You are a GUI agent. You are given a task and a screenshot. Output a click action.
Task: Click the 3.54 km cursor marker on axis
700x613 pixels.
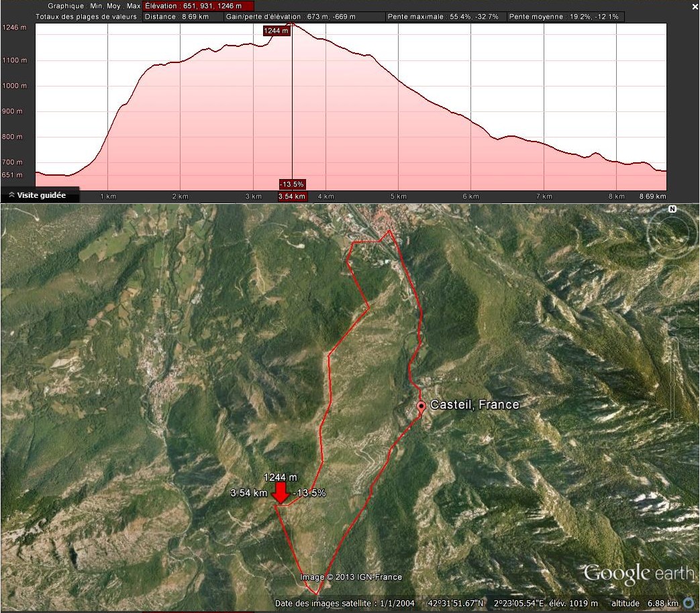pos(292,197)
